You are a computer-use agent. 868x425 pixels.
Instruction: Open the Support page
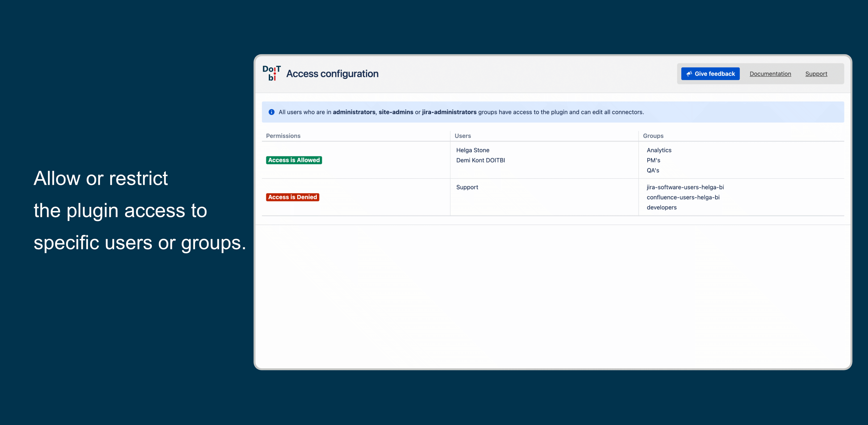(816, 73)
